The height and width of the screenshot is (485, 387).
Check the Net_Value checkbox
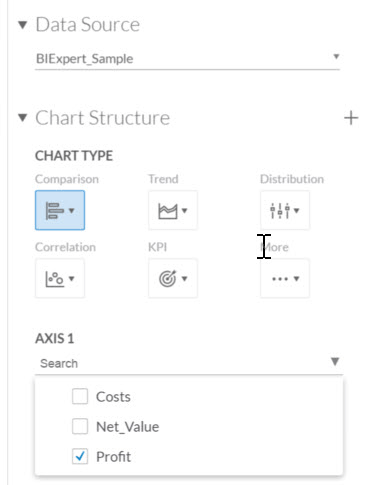click(x=80, y=426)
